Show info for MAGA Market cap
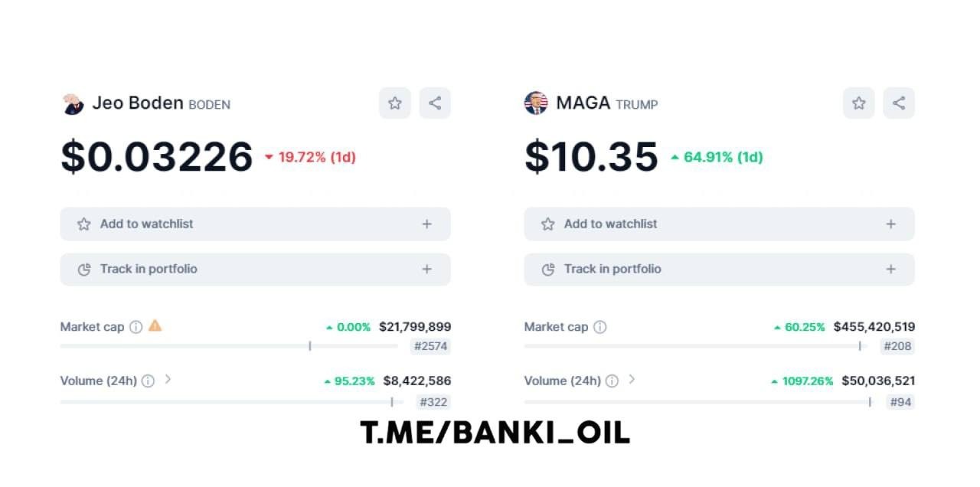This screenshot has height=487, width=980. (599, 327)
